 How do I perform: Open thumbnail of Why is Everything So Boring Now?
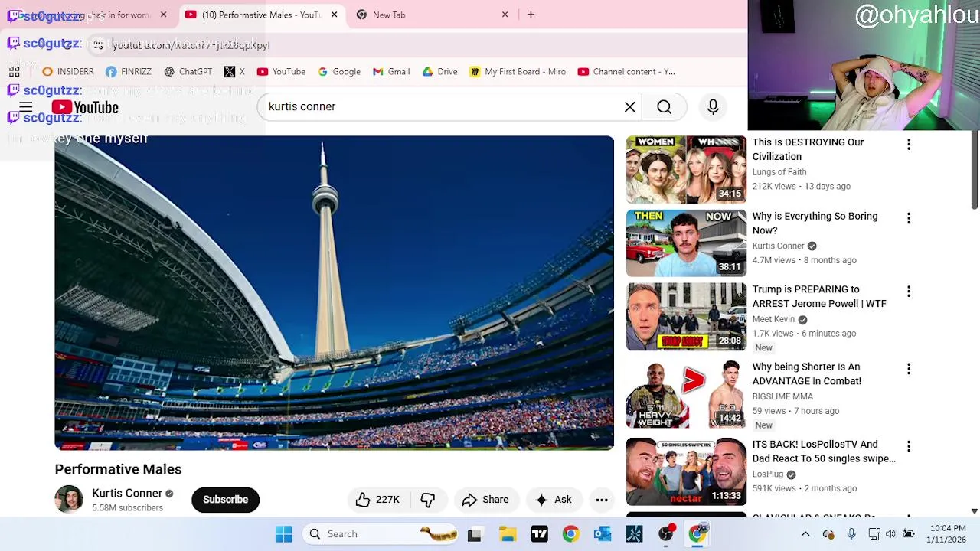[686, 243]
